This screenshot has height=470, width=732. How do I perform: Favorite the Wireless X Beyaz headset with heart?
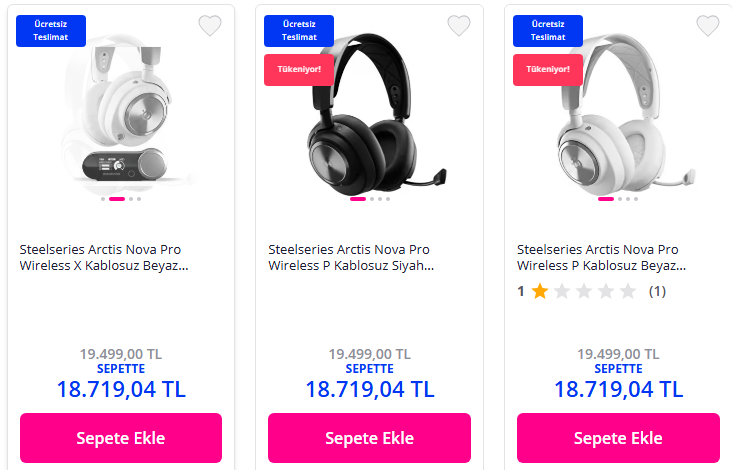(210, 26)
